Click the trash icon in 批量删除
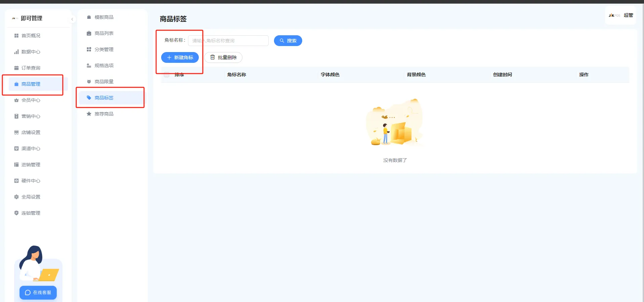The height and width of the screenshot is (302, 644). [213, 57]
